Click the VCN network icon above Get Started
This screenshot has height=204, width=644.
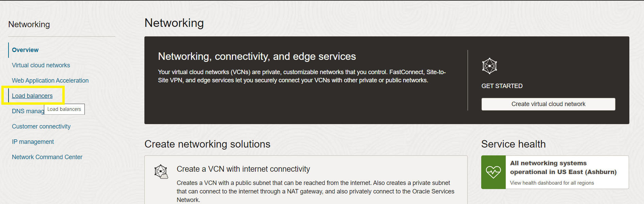(489, 66)
